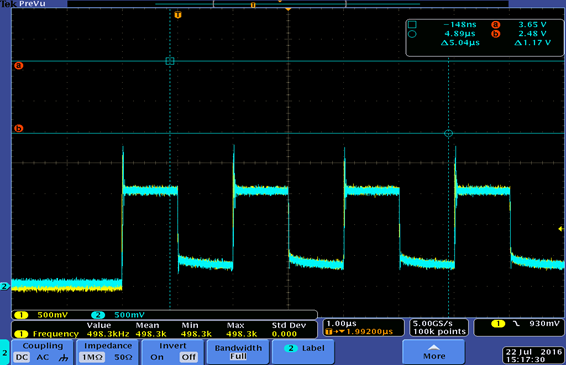
Task: Click Frequency measurement channel 1 badge
Action: pyautogui.click(x=21, y=334)
